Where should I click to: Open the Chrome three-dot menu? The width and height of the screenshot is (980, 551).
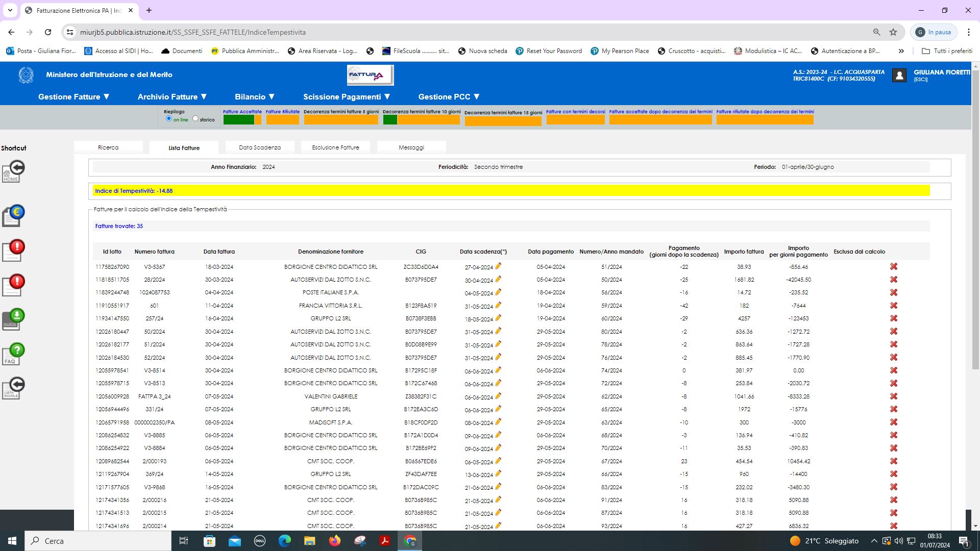click(x=969, y=32)
